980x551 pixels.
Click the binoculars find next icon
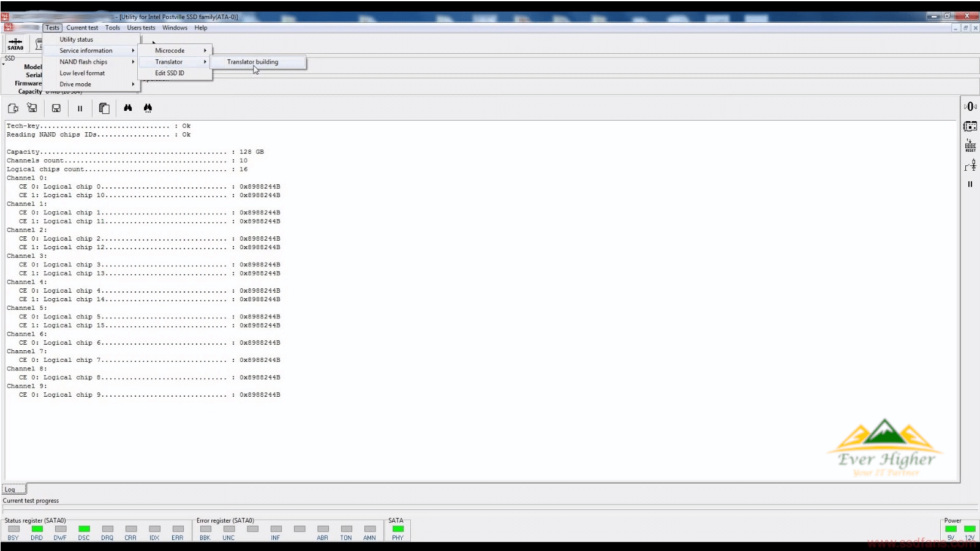click(x=148, y=108)
